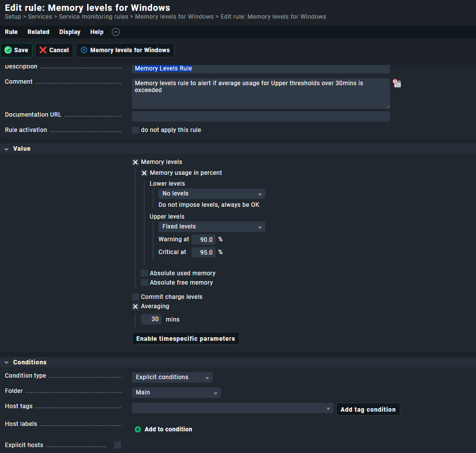Open the Related menu
476x453 pixels.
pos(38,32)
